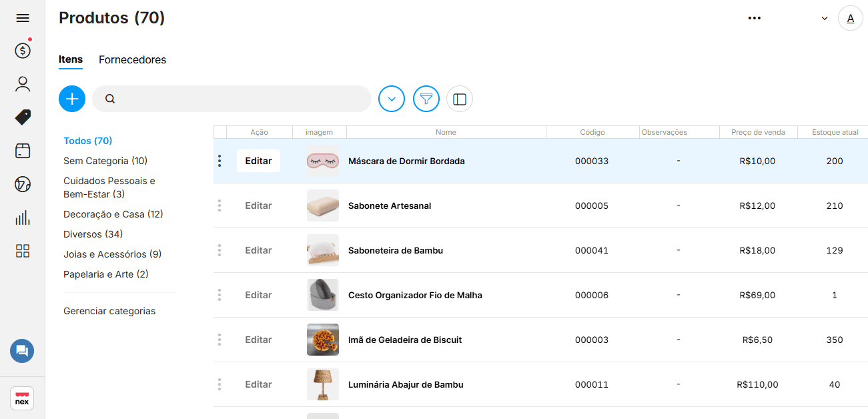868x419 pixels.
Task: Open row menu for Sabonete Artesanal
Action: [x=220, y=205]
